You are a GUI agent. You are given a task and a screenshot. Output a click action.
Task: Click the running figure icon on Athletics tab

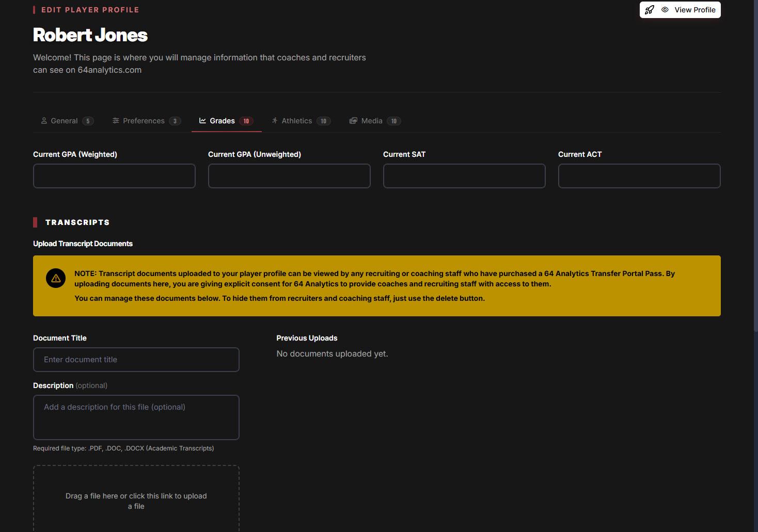tap(275, 120)
